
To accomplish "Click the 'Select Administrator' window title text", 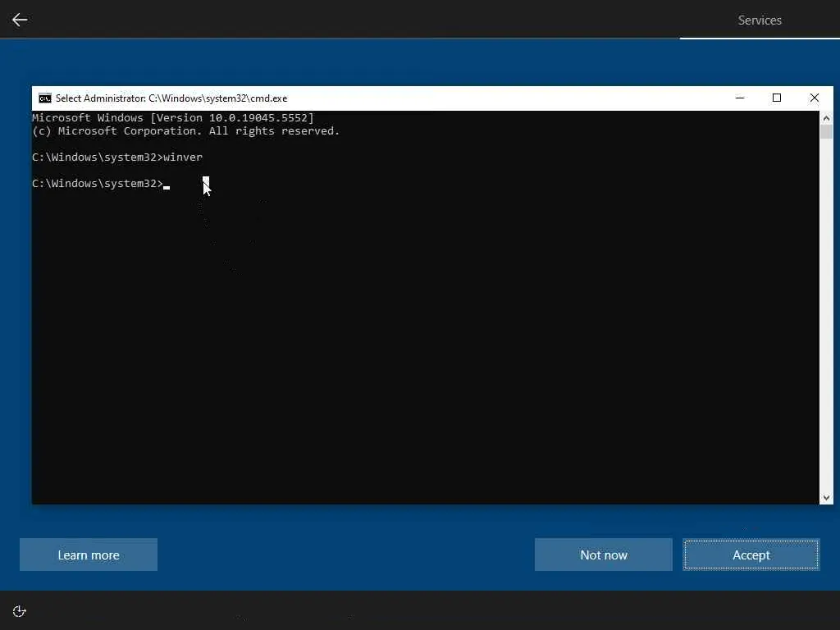I will pyautogui.click(x=171, y=98).
